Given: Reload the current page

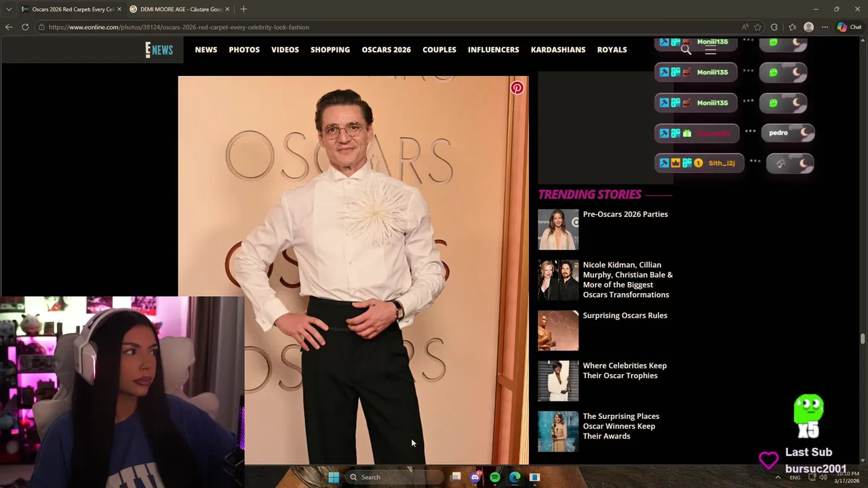Looking at the screenshot, I should point(25,27).
